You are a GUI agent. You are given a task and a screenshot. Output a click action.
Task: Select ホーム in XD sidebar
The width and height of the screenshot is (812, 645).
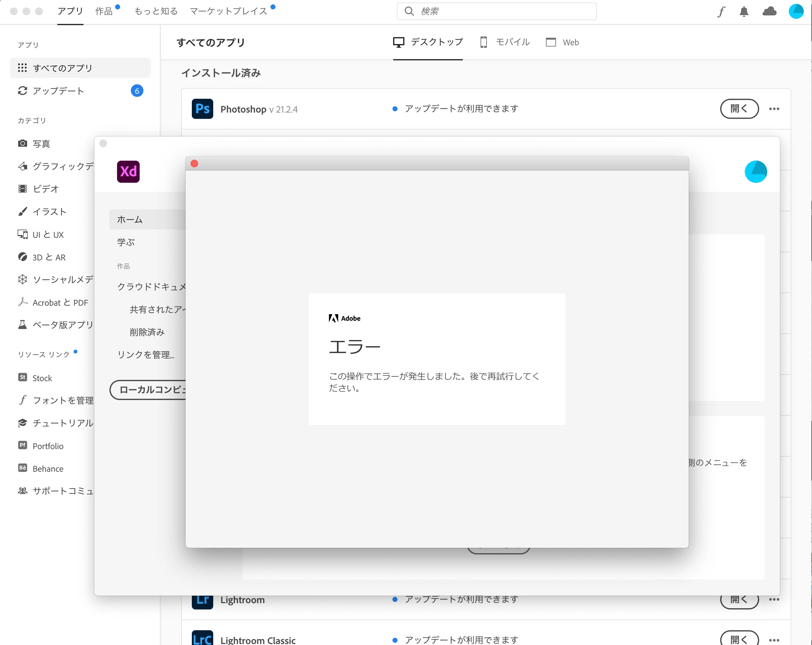130,220
